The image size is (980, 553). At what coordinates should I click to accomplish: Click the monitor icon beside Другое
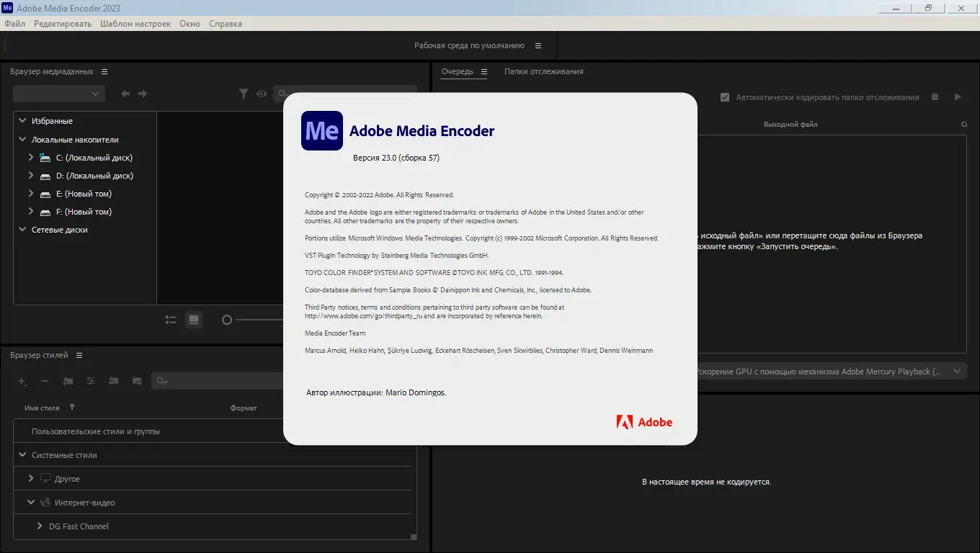click(x=45, y=479)
